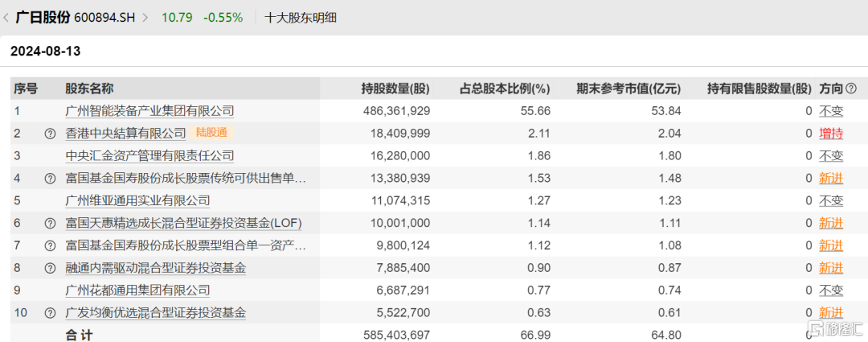Screen dimensions: 868x342
Task: Open info icon for 广发均衡优选混合型 row
Action: click(x=50, y=313)
